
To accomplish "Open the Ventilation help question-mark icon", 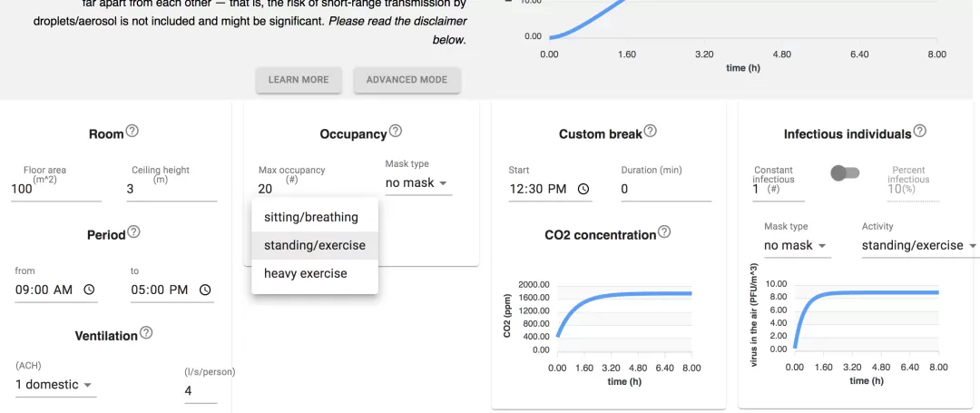I will [x=145, y=332].
